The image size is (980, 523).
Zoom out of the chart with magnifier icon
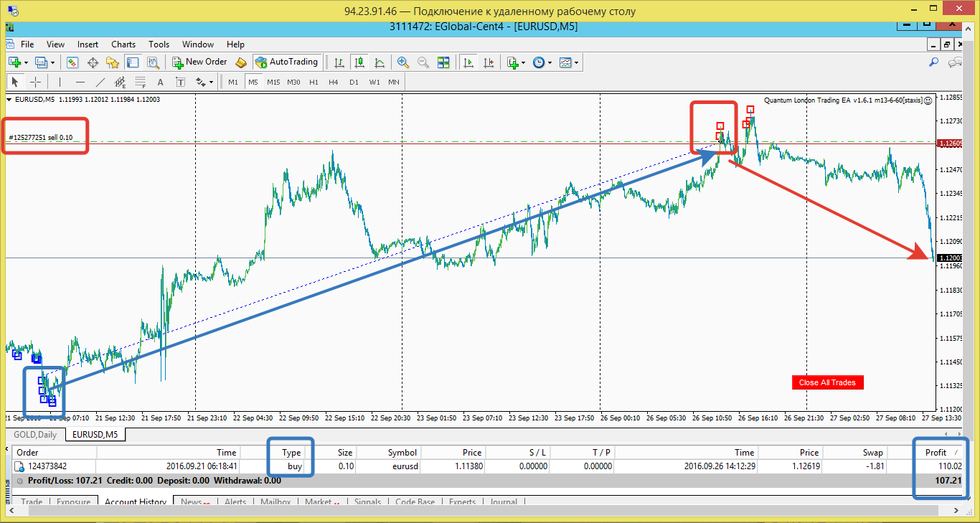423,62
